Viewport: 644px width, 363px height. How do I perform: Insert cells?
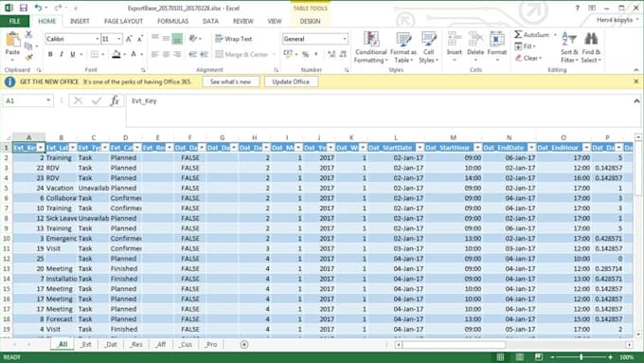[x=455, y=46]
